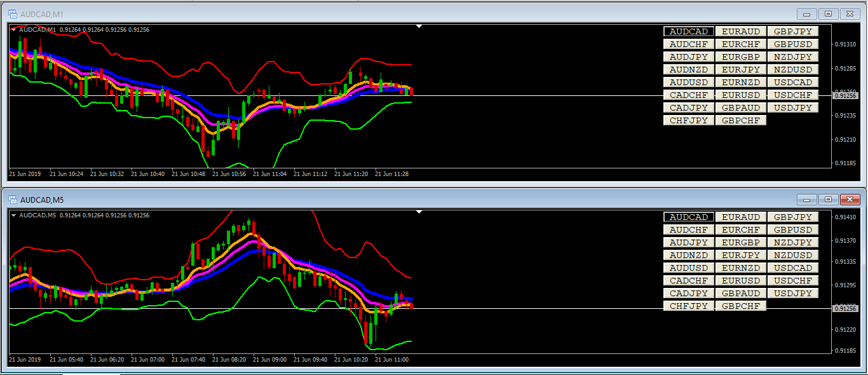Screen dimensions: 868x375
Task: Switch M1 chart to NZDJPY
Action: pos(793,57)
